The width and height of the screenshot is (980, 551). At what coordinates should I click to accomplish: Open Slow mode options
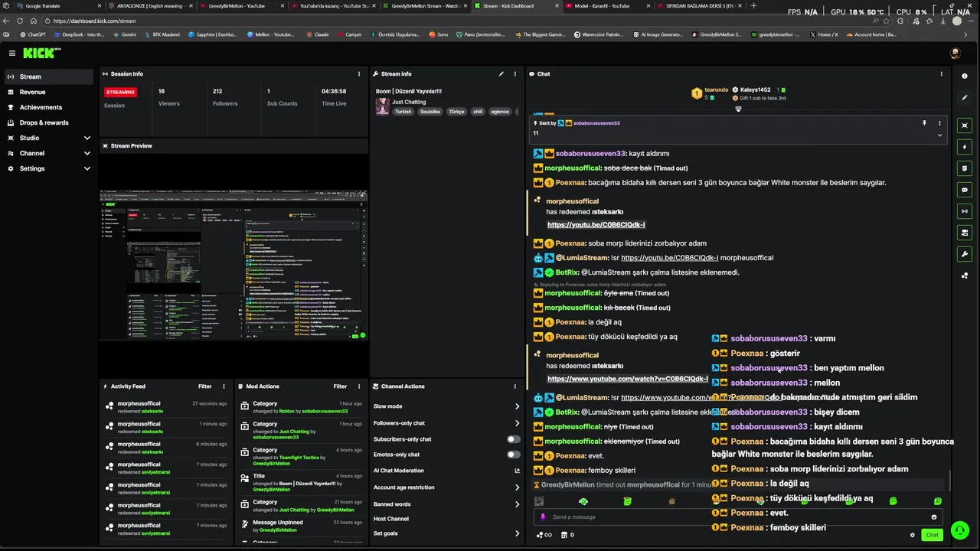tap(446, 406)
